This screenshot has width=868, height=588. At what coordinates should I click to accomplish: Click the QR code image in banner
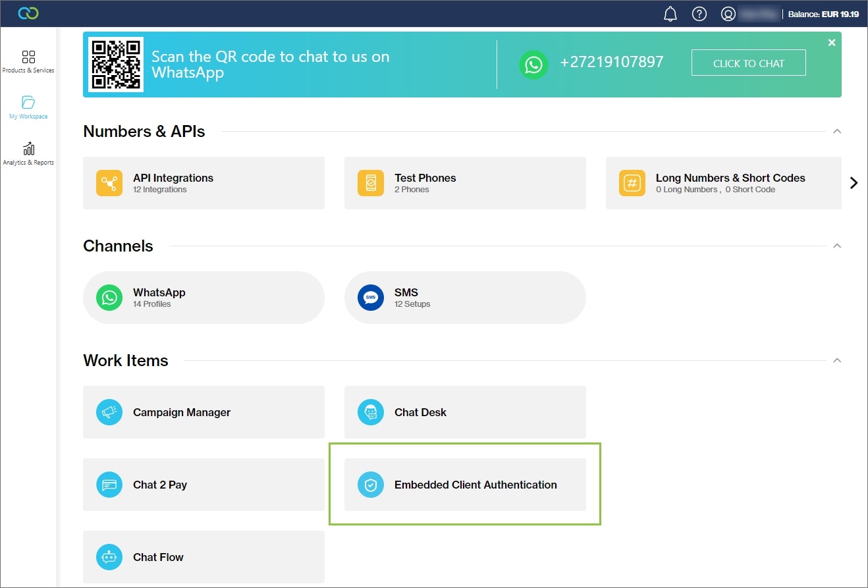point(116,65)
